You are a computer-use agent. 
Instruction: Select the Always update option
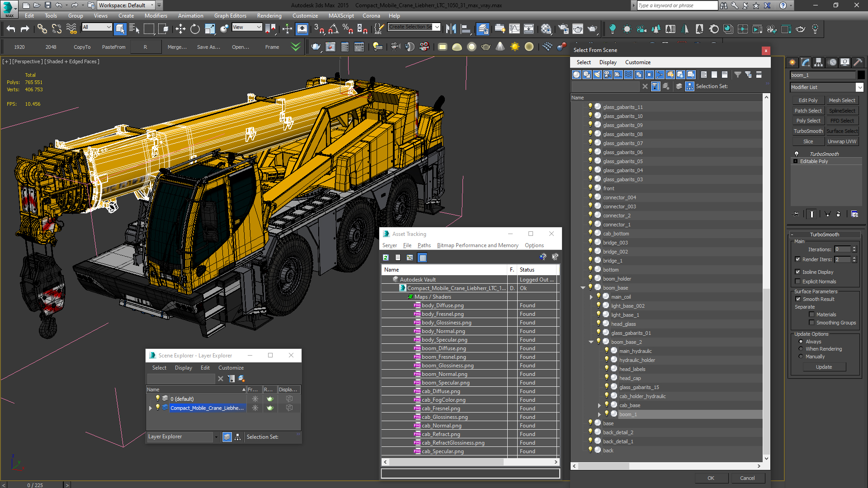click(801, 342)
